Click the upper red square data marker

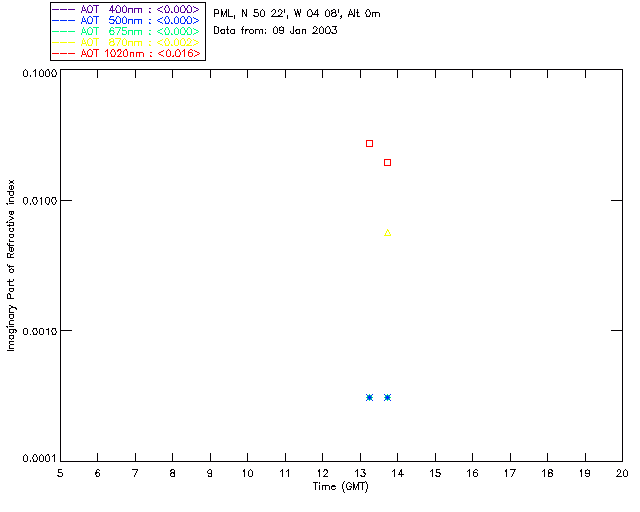tap(369, 143)
